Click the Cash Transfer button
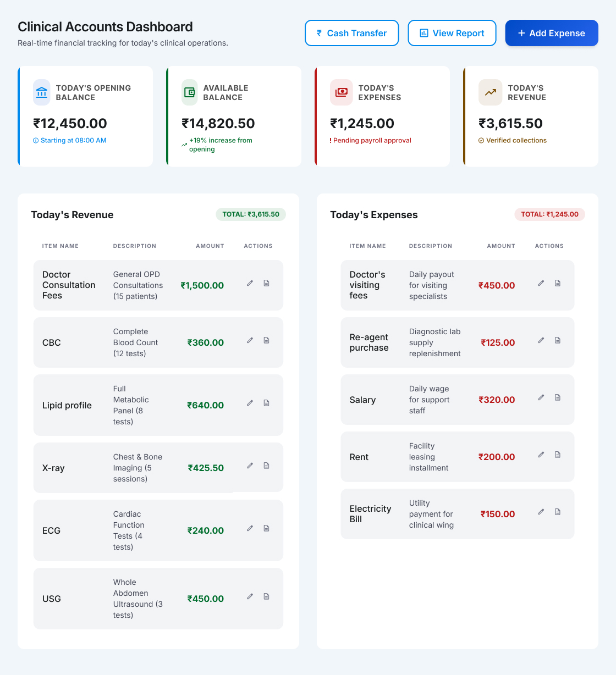 pos(352,33)
